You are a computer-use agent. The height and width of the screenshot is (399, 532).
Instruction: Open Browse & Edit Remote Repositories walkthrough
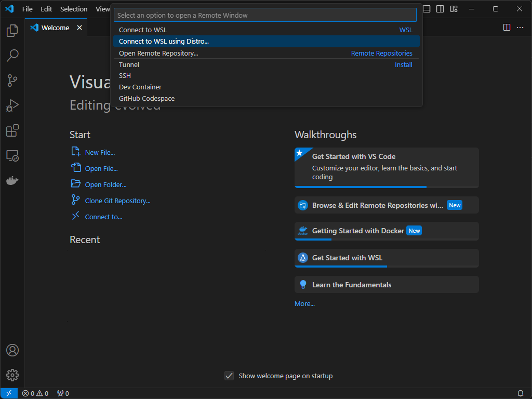pos(387,205)
